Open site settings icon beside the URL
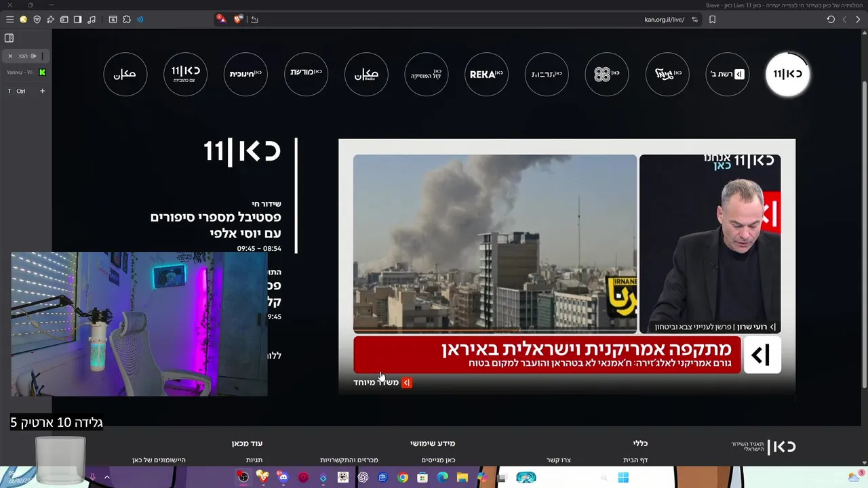This screenshot has width=868, height=488. click(x=694, y=20)
